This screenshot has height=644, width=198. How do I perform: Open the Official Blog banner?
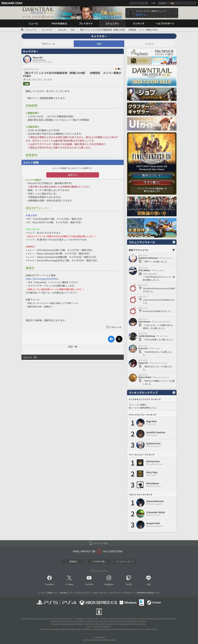pos(164,61)
